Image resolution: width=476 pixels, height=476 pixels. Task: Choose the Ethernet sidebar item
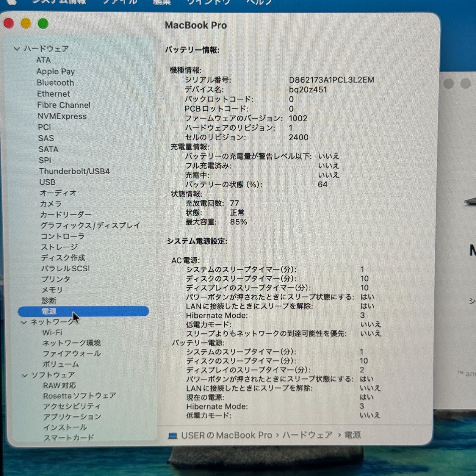(x=54, y=94)
